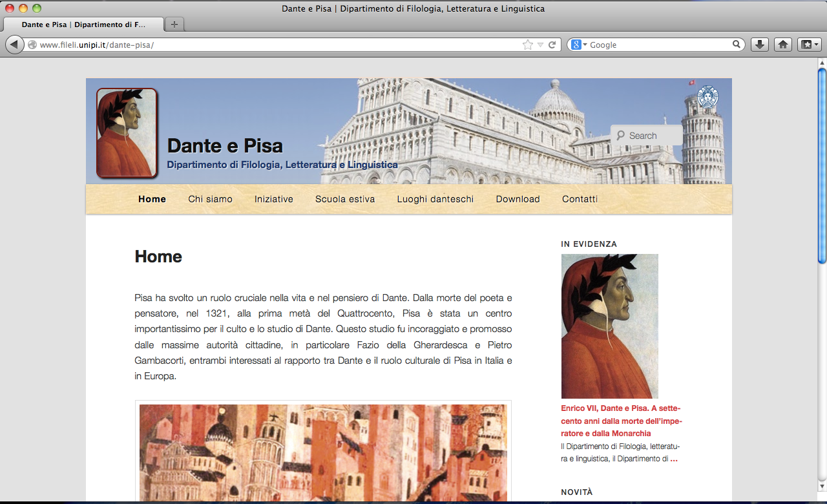Open the Download menu item
Screen dimensions: 827x504
[x=518, y=199]
